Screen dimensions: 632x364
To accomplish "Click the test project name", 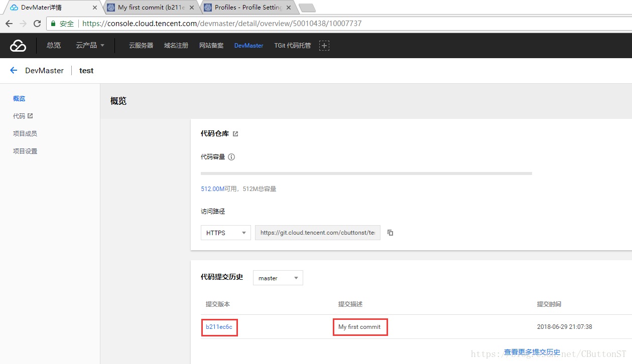I will click(x=86, y=71).
